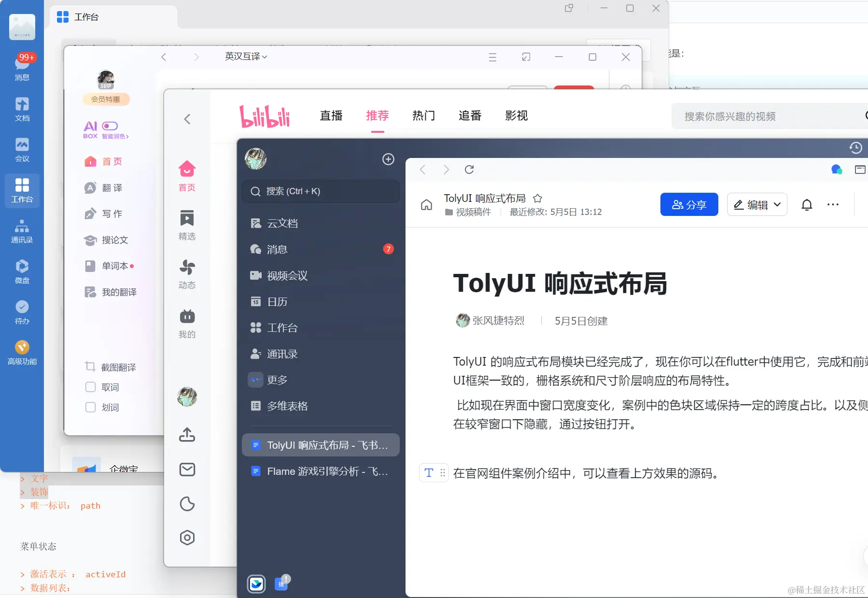This screenshot has width=868, height=598.
Task: Open the translator hamburger menu icon
Action: click(x=492, y=57)
